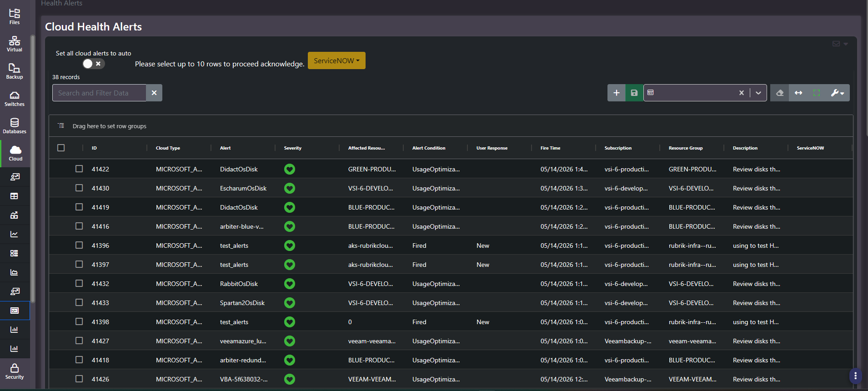Open the mail envelope icon at top right

coord(836,44)
